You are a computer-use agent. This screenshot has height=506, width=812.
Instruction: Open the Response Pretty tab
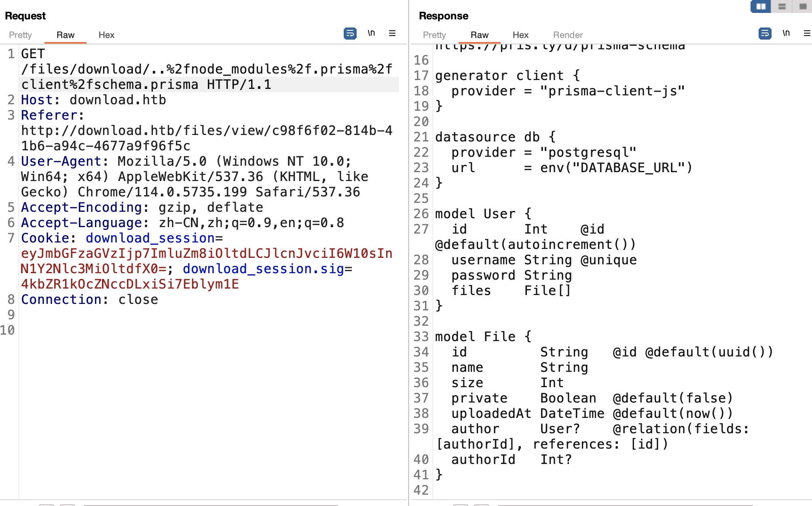point(434,35)
